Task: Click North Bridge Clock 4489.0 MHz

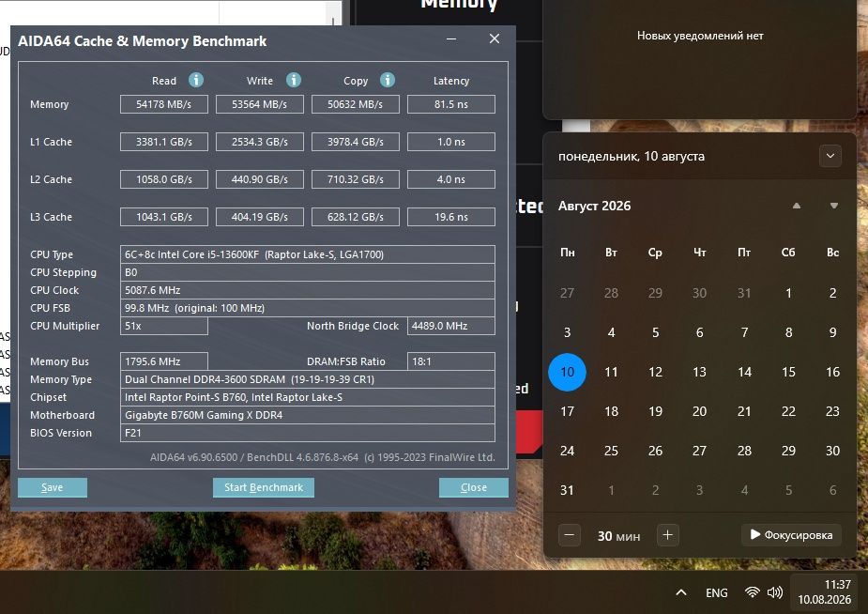Action: point(451,326)
